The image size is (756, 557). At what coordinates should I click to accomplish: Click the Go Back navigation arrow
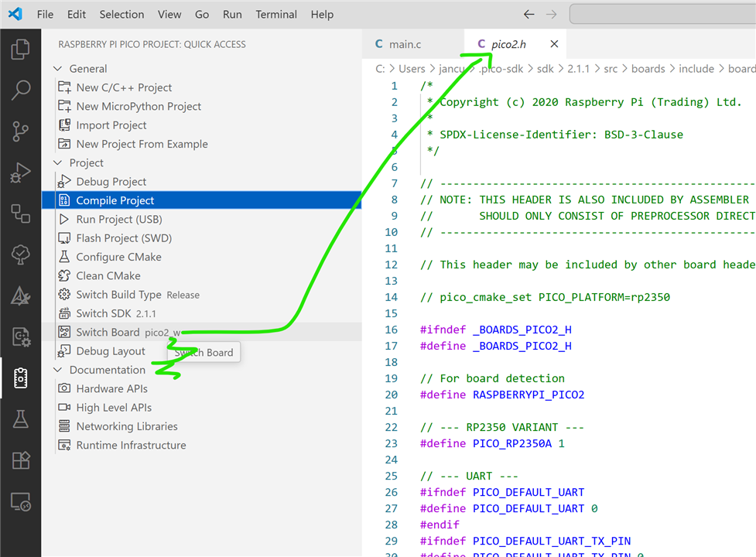point(529,14)
